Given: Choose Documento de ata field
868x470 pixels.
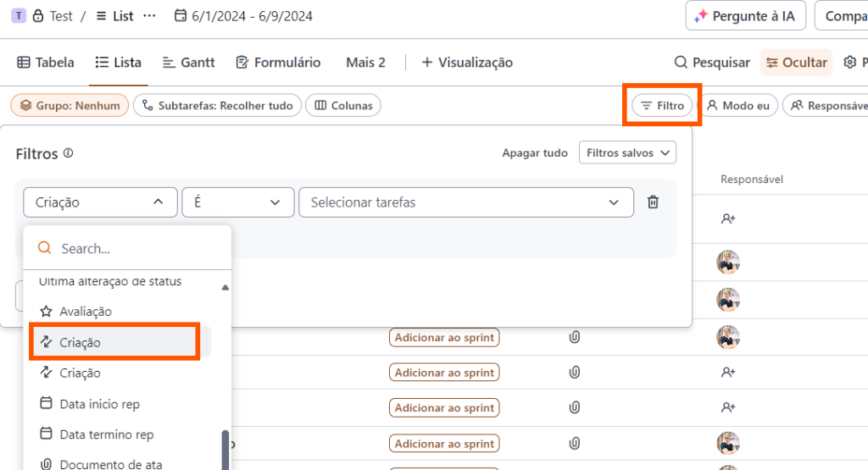Looking at the screenshot, I should pyautogui.click(x=110, y=464).
